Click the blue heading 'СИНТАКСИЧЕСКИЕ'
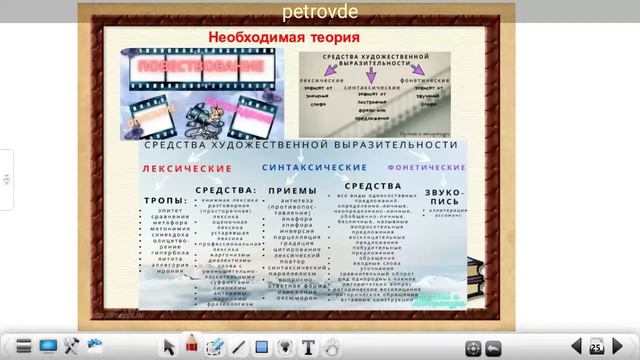This screenshot has width=640, height=360. 315,167
